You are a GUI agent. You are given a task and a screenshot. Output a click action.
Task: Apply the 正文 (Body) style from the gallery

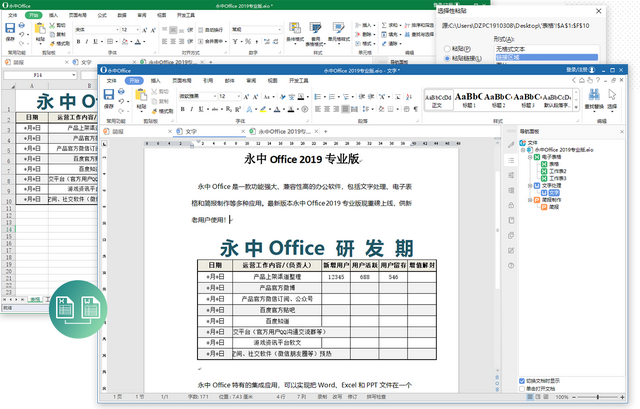click(x=439, y=100)
